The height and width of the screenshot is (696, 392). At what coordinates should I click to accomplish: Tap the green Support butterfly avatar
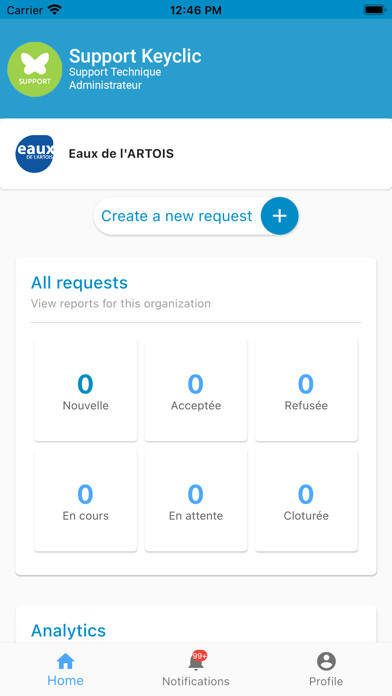tap(35, 69)
